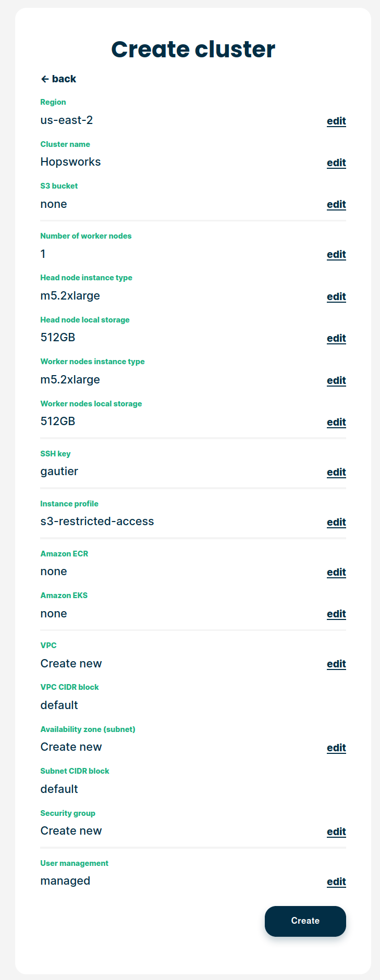
Task: Edit the Region setting
Action: click(x=336, y=121)
